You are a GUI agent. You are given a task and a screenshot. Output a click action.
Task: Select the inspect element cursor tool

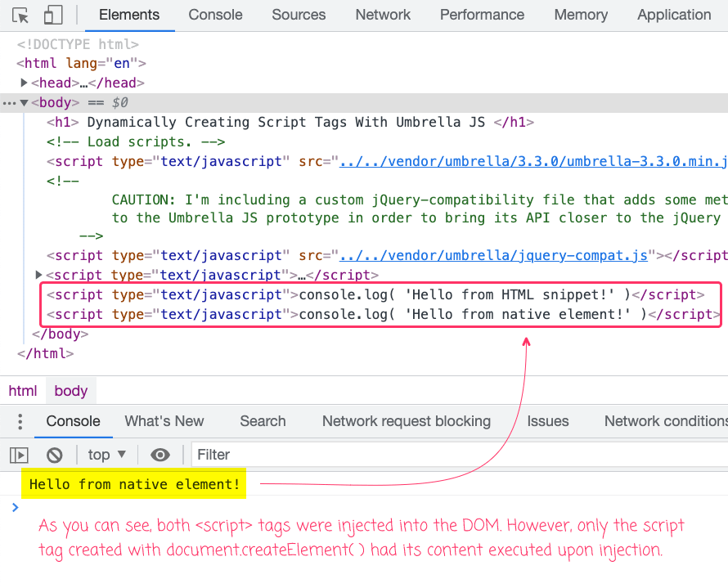coord(20,15)
